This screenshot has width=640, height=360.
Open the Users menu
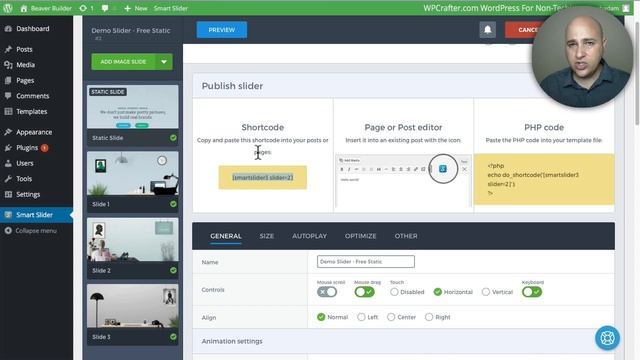pos(24,163)
